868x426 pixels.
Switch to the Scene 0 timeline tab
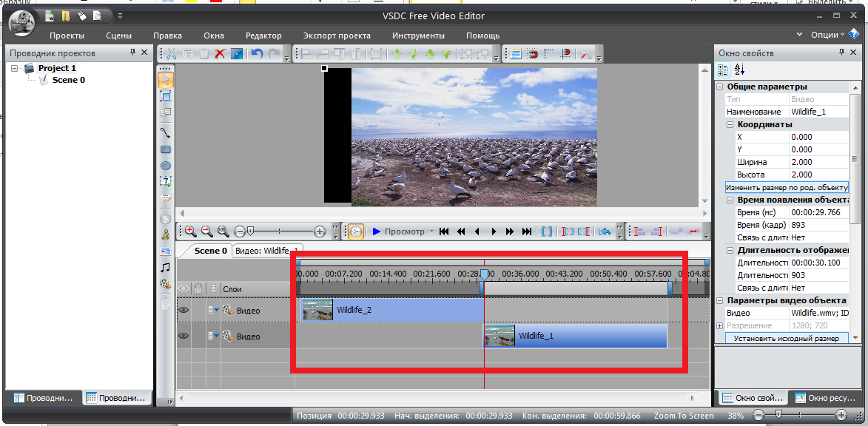click(x=210, y=251)
